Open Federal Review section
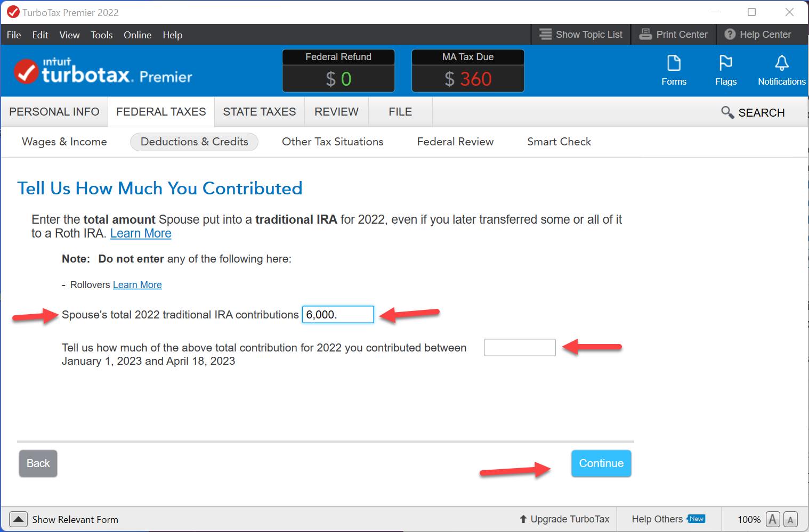This screenshot has height=532, width=809. click(455, 142)
